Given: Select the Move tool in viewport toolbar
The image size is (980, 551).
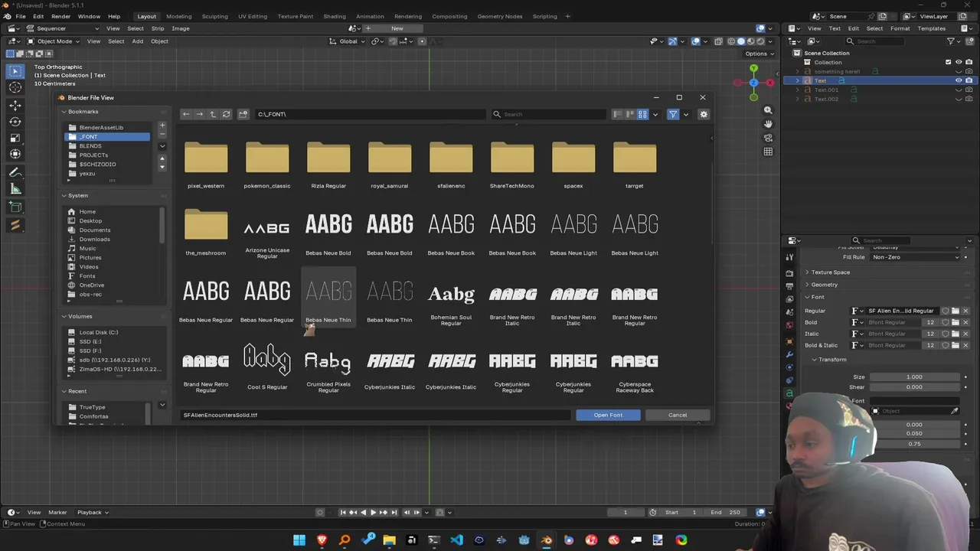Looking at the screenshot, I should point(15,105).
